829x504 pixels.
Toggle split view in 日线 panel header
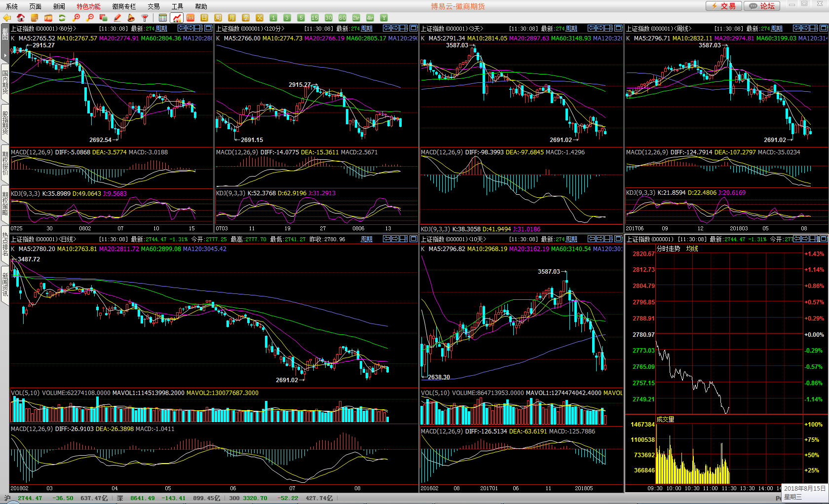pos(404,239)
